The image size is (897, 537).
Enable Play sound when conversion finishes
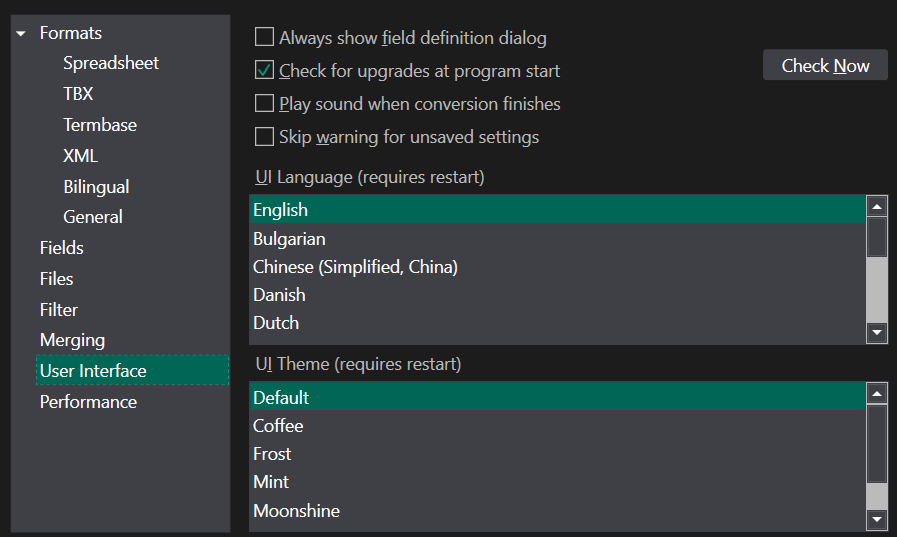click(x=264, y=104)
